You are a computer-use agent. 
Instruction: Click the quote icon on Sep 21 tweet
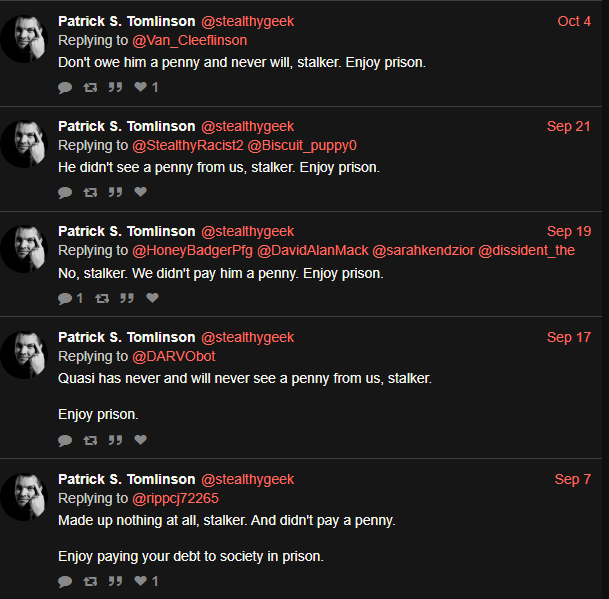115,192
